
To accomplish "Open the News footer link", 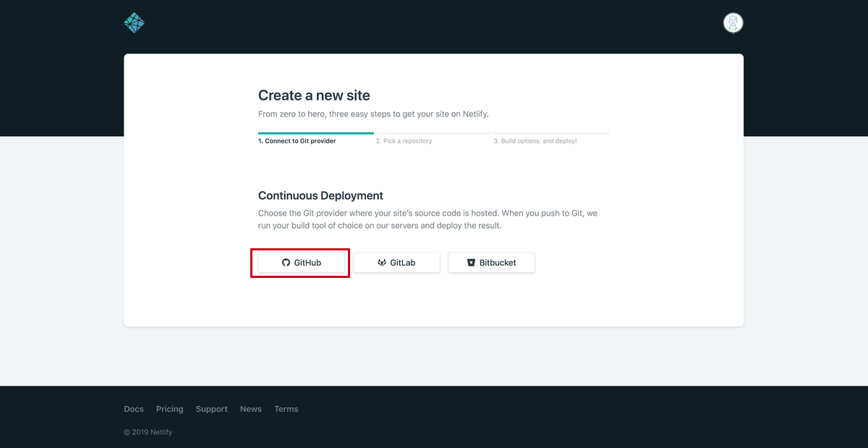I will click(251, 409).
